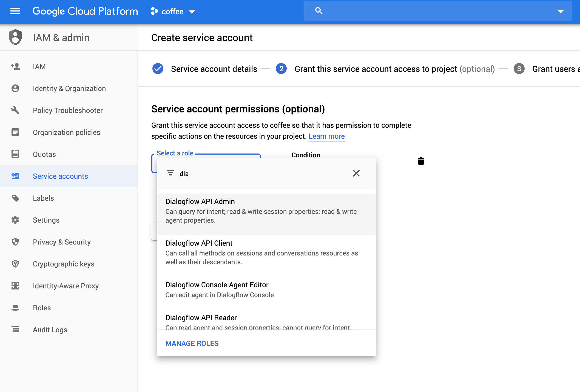The image size is (580, 392).
Task: Click the completed step checkmark icon
Action: [158, 69]
